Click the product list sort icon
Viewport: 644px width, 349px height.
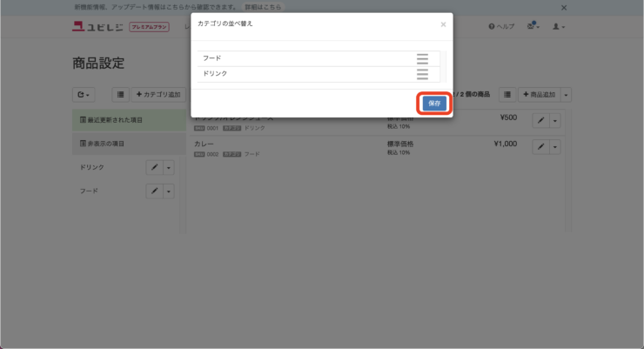[x=507, y=95]
